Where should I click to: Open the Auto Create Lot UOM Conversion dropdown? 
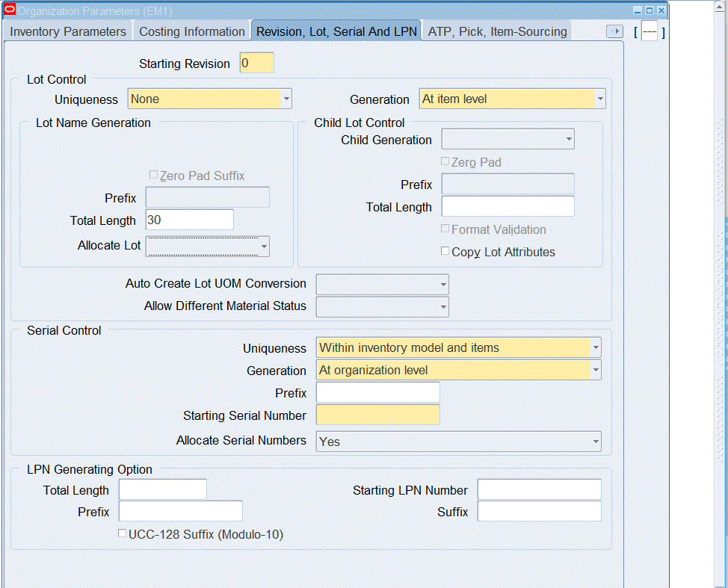pyautogui.click(x=442, y=284)
